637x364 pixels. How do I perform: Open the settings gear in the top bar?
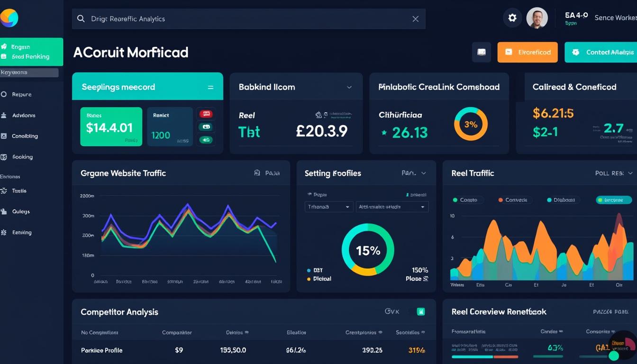512,18
